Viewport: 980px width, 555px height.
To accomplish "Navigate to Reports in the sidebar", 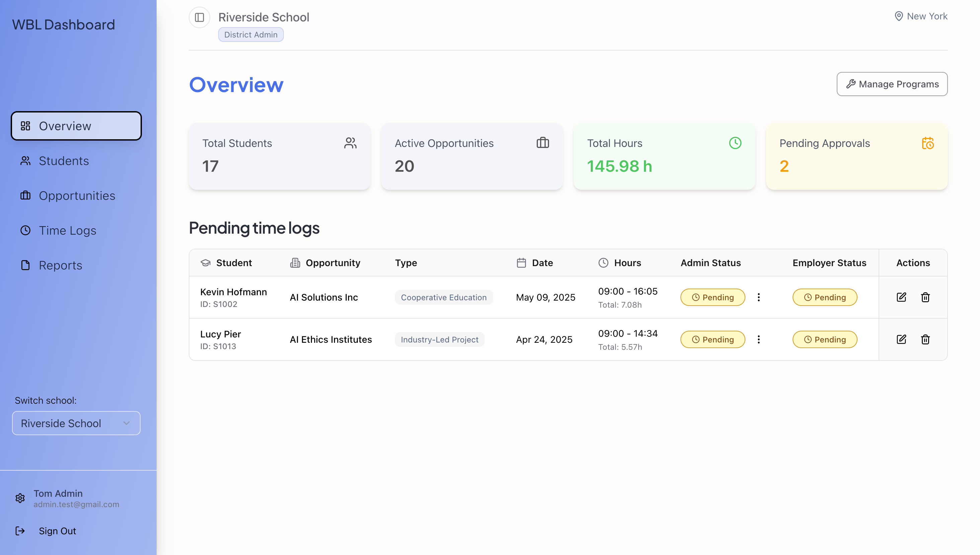I will 61,265.
